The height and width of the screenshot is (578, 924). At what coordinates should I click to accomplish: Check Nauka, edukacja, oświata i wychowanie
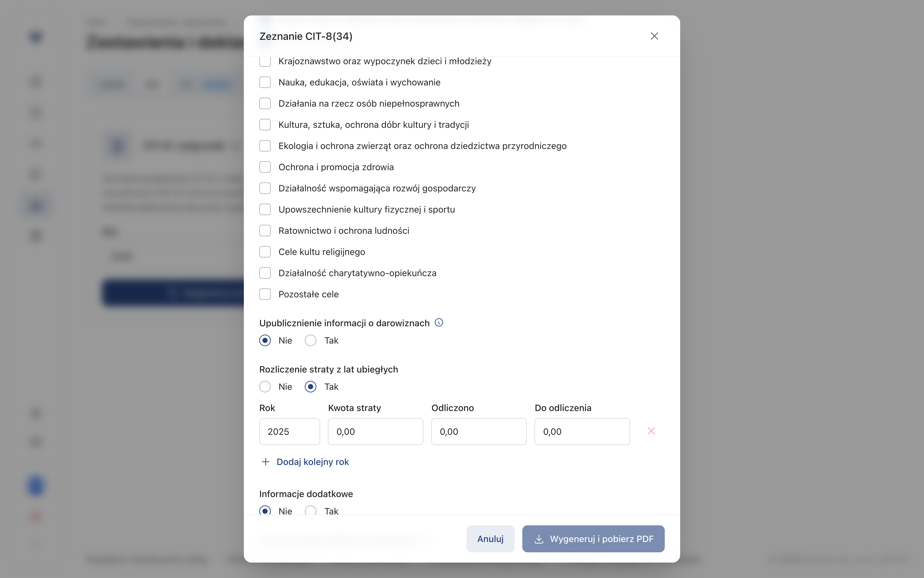click(x=265, y=82)
